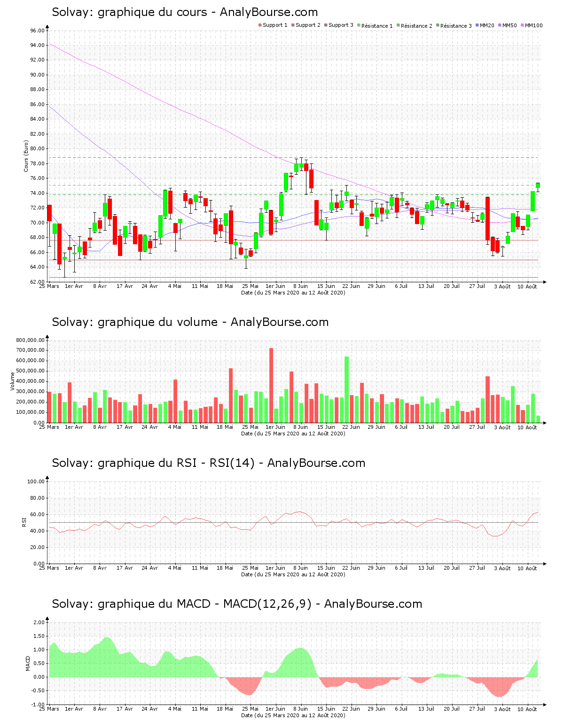Image resolution: width=564 pixels, height=728 pixels.
Task: Click the RSI(14) chart title
Action: click(209, 463)
